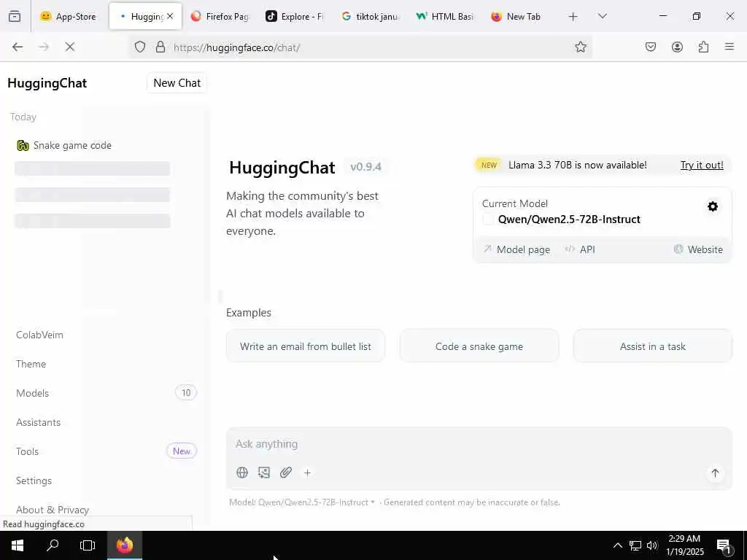The image size is (747, 560).
Task: List all tabs dropdown arrow
Action: tap(603, 17)
